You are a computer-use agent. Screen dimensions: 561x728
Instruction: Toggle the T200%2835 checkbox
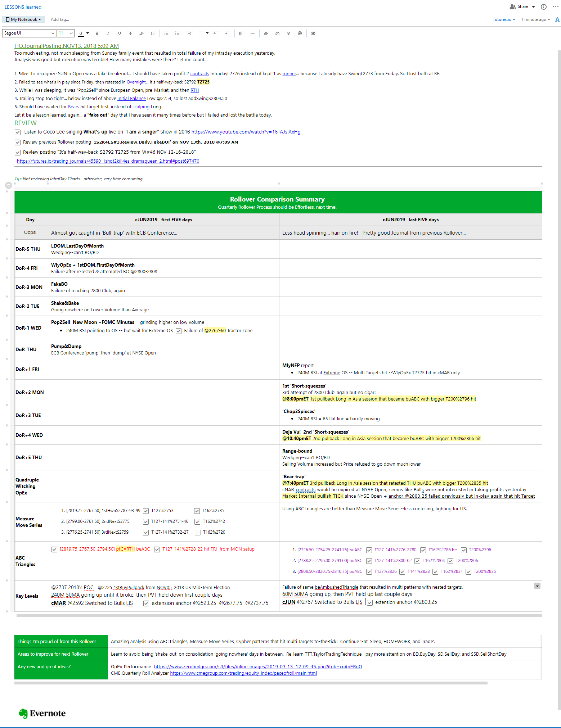468,572
